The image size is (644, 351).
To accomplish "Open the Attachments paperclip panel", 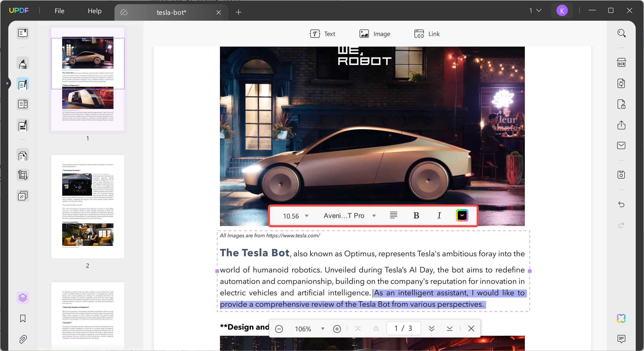I will [x=23, y=339].
